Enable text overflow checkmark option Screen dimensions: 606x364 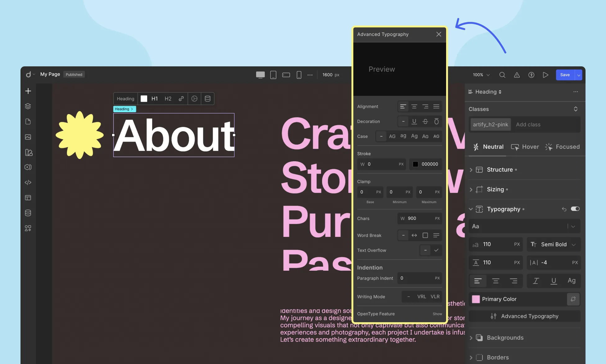[436, 250]
